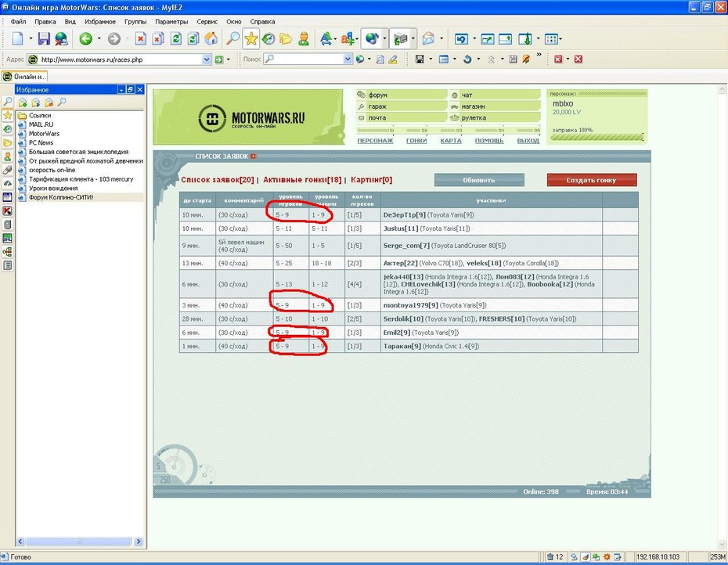Click the floppy disk save icon in main toolbar
The height and width of the screenshot is (565, 728).
coord(44,39)
